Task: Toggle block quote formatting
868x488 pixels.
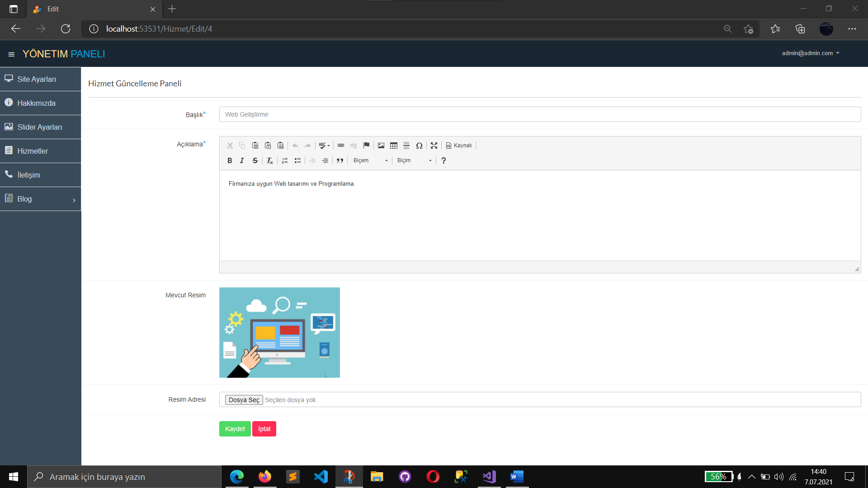Action: point(340,160)
